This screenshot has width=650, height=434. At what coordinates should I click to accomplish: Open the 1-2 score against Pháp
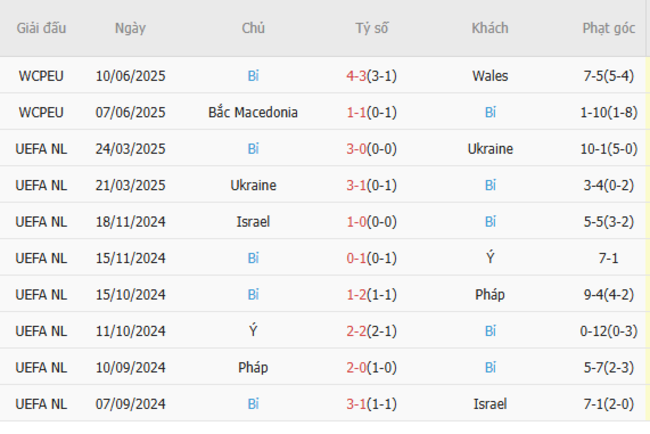[356, 295]
